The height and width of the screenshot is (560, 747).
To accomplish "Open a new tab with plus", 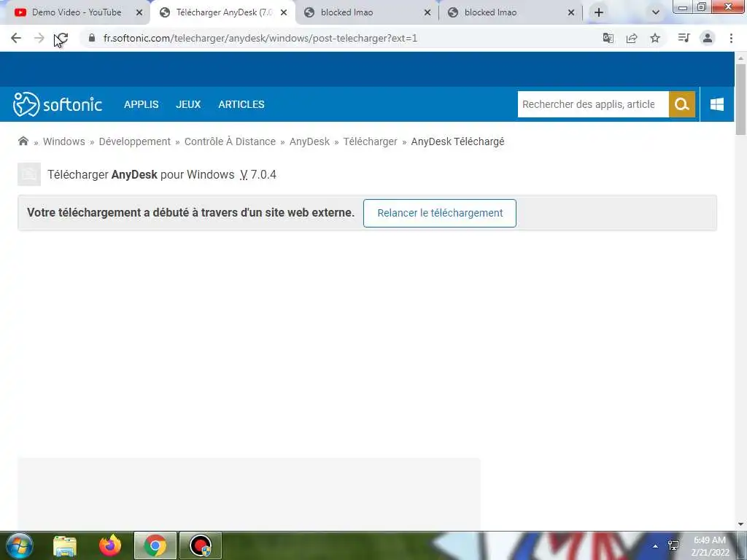I will tap(599, 12).
